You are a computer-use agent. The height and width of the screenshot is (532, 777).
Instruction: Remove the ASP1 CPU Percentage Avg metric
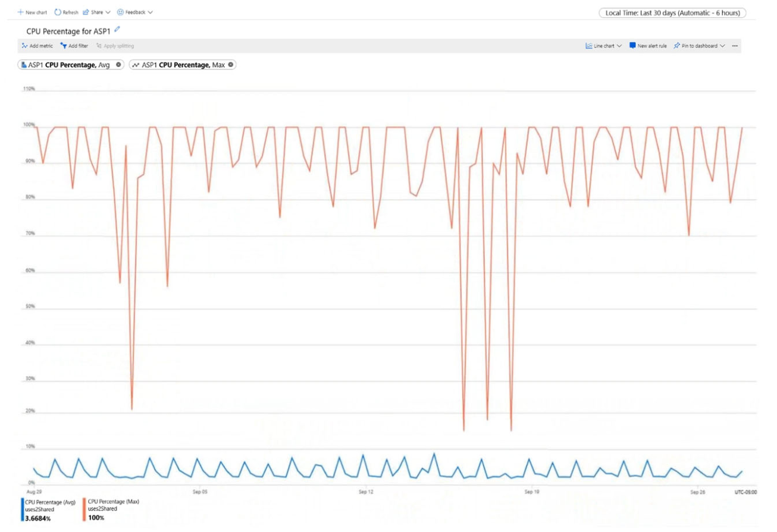tap(118, 65)
